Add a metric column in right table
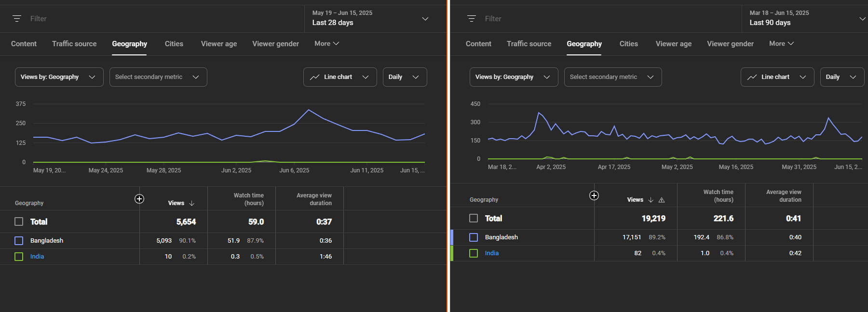The image size is (868, 312). 594,195
